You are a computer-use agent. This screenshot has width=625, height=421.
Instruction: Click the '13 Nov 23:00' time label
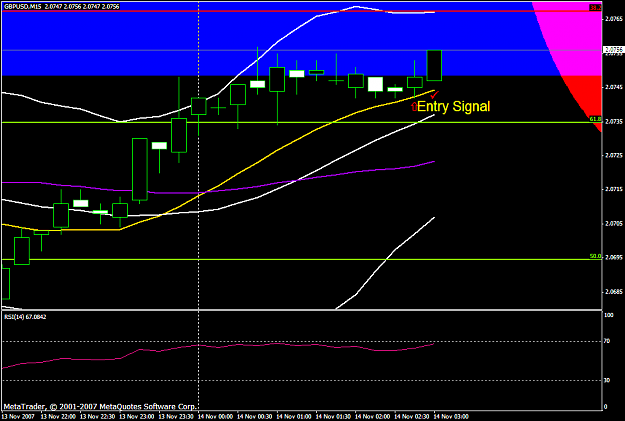tap(137, 417)
